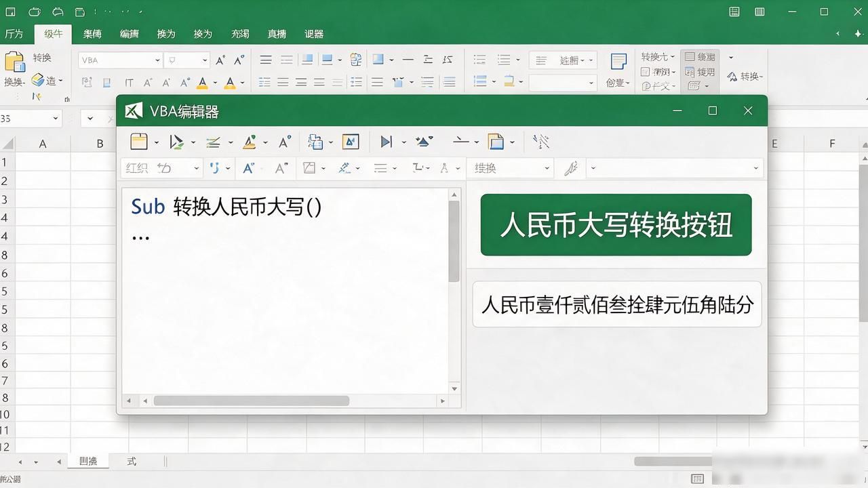Screen dimensions: 868x488
Task: Click the green 人民币大写转换按钮 button
Action: (616, 225)
